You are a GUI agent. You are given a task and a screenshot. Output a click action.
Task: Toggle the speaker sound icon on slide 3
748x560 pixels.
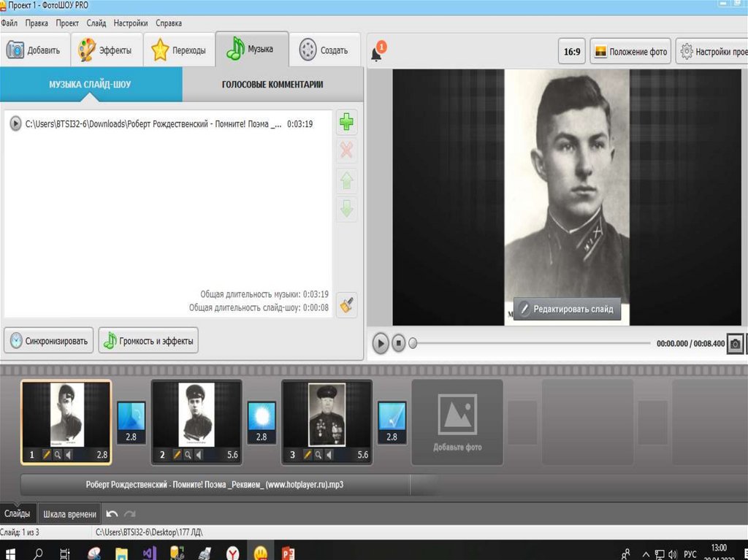point(329,455)
